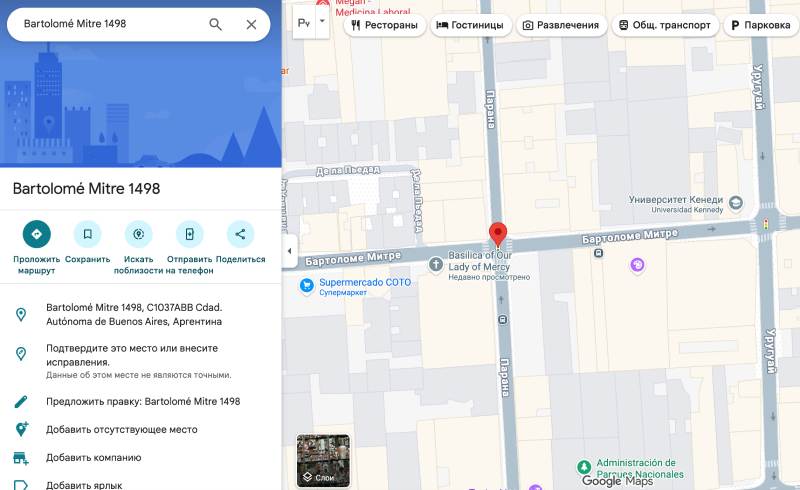The width and height of the screenshot is (800, 490).
Task: Click the red location pin on map
Action: [498, 235]
